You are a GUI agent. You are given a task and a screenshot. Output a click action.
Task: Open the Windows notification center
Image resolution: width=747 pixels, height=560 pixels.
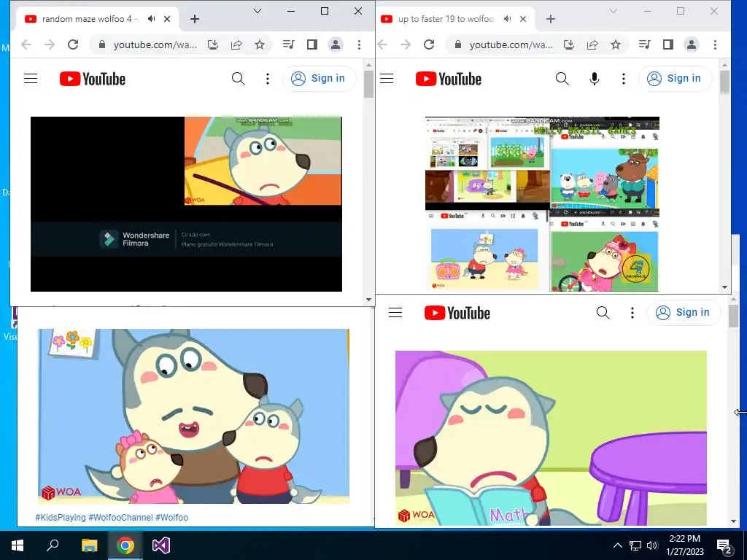724,546
